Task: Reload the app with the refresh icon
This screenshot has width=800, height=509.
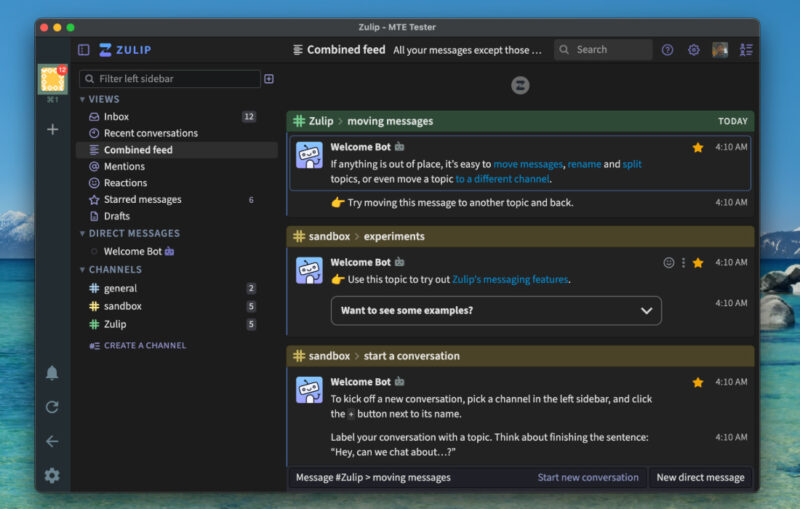Action: (52, 407)
